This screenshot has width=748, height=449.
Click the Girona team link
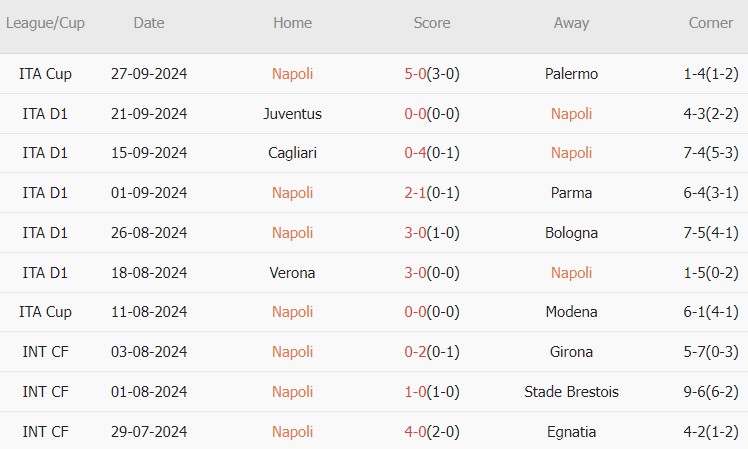[572, 352]
